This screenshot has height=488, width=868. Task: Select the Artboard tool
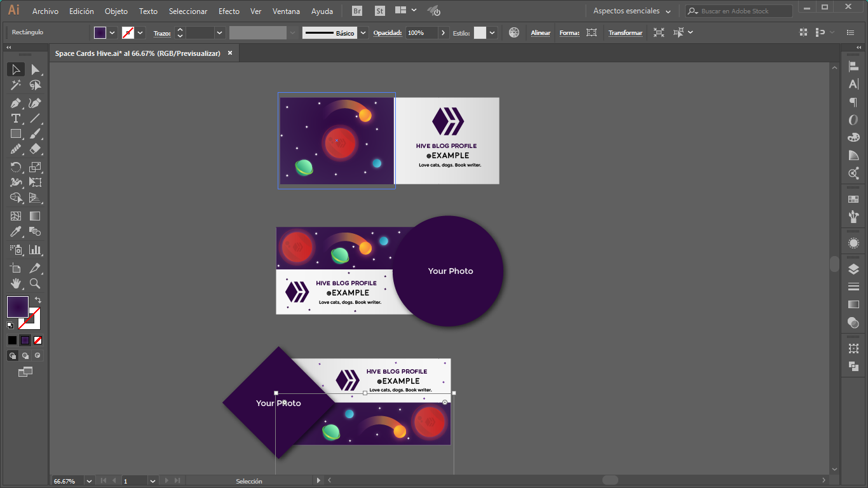16,268
